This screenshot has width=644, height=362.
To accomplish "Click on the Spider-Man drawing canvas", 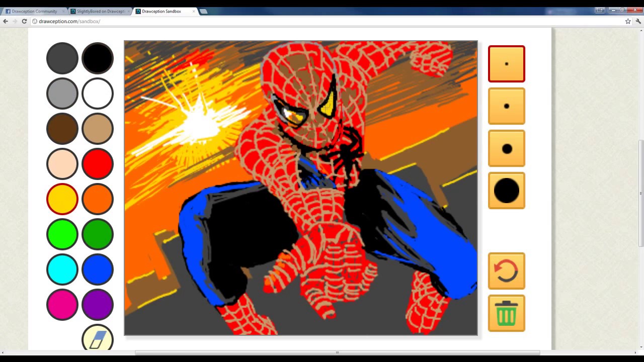I will (301, 188).
